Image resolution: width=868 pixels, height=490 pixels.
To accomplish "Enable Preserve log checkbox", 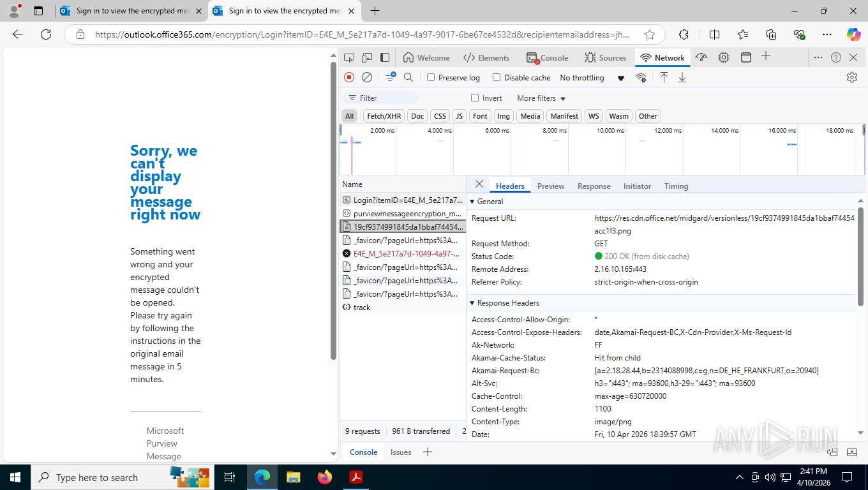I will [x=431, y=77].
